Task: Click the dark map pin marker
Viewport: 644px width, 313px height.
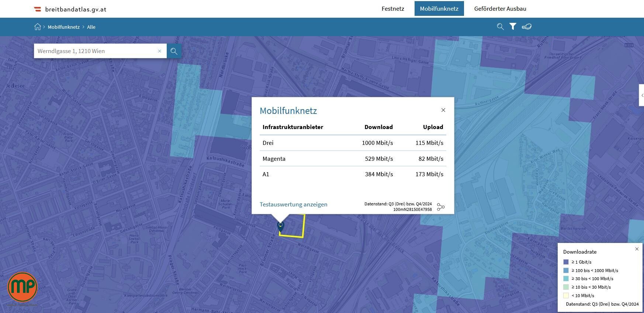Action: tap(281, 226)
